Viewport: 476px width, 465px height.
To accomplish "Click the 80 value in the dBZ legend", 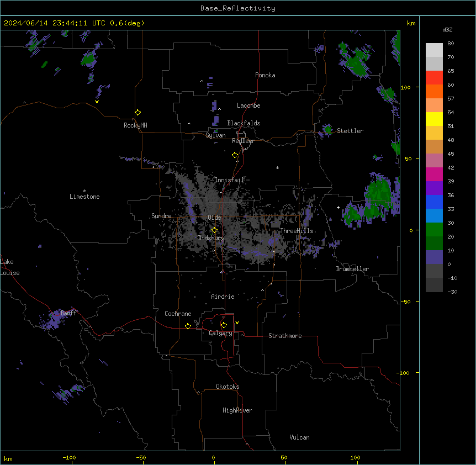I will point(451,44).
